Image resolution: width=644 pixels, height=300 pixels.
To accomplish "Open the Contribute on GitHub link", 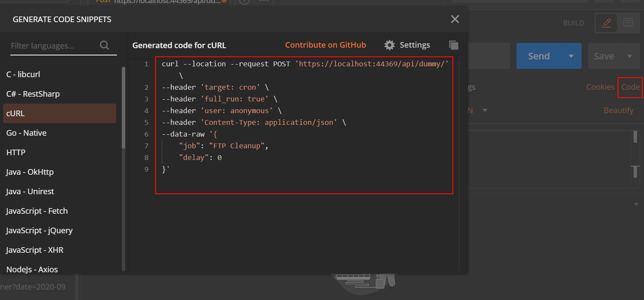I will (325, 45).
